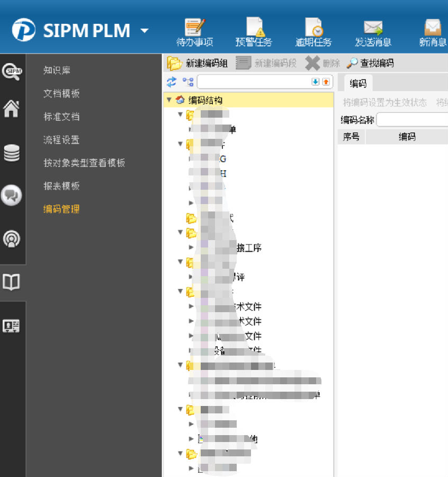Select 按对象类型查看模板 menu item
The height and width of the screenshot is (477, 448).
pos(84,163)
